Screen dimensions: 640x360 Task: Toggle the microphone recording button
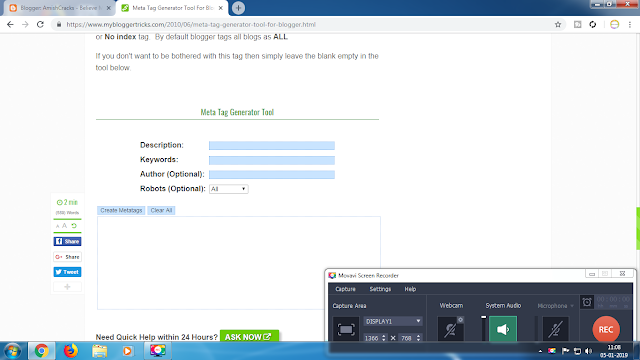pyautogui.click(x=555, y=329)
